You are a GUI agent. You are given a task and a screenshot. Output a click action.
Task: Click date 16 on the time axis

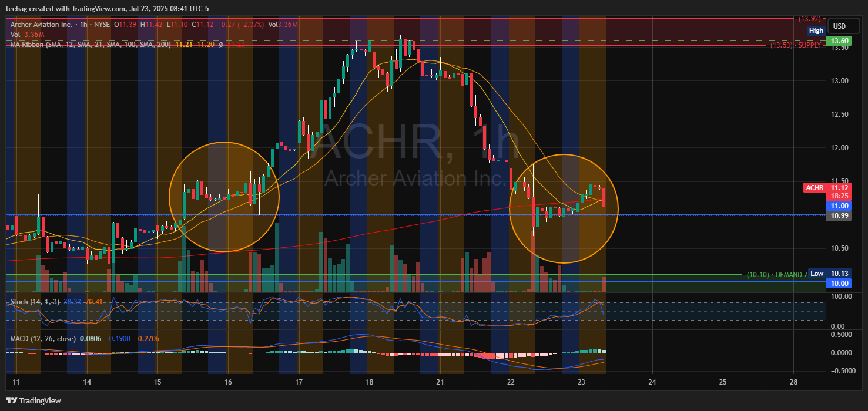pyautogui.click(x=228, y=382)
